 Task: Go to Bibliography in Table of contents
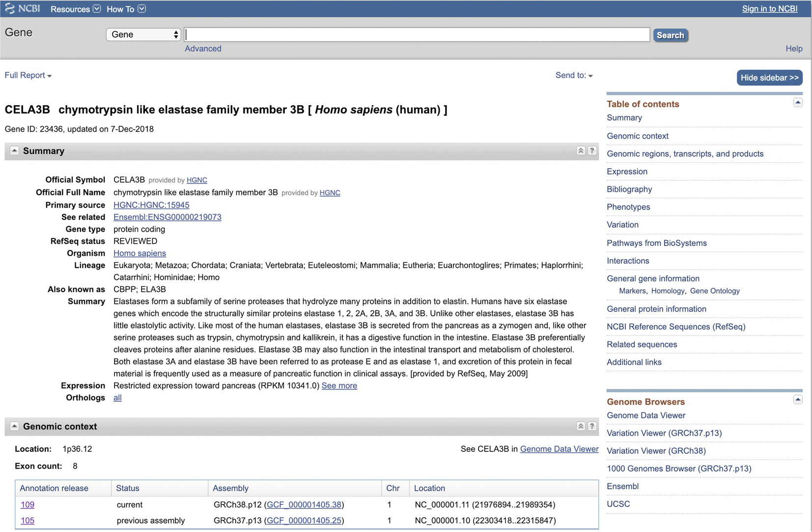(629, 189)
